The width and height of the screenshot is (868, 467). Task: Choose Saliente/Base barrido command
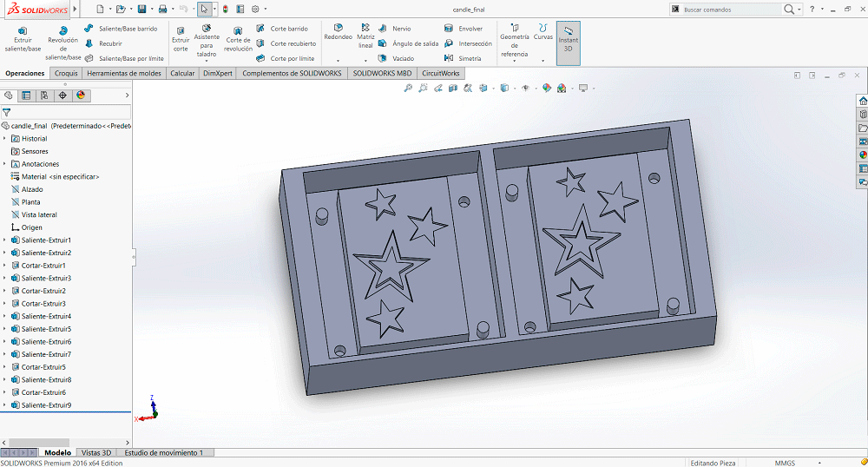pyautogui.click(x=122, y=29)
